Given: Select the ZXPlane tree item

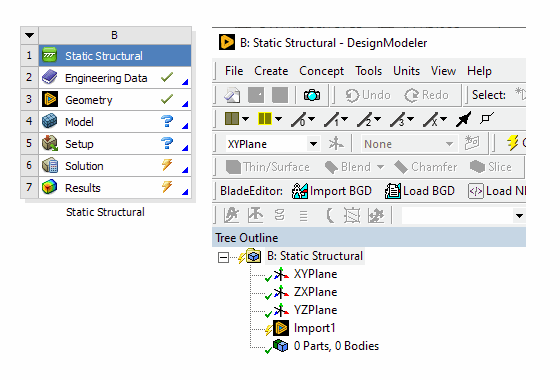Looking at the screenshot, I should tap(315, 292).
